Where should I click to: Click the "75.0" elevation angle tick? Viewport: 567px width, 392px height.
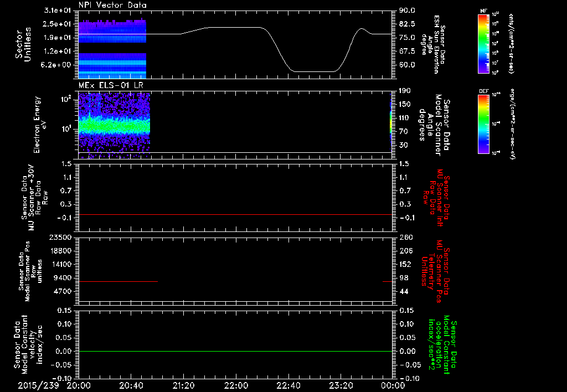tap(407, 38)
